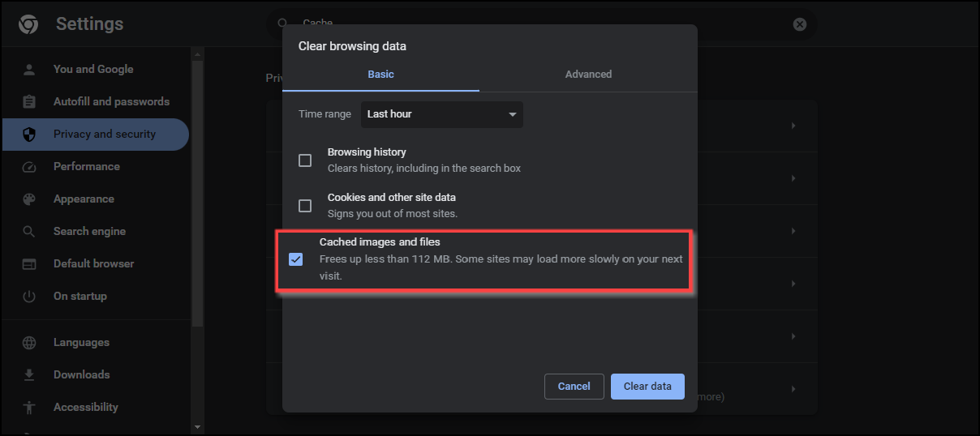This screenshot has height=436, width=980.
Task: Open the Downloads settings section
Action: point(81,375)
